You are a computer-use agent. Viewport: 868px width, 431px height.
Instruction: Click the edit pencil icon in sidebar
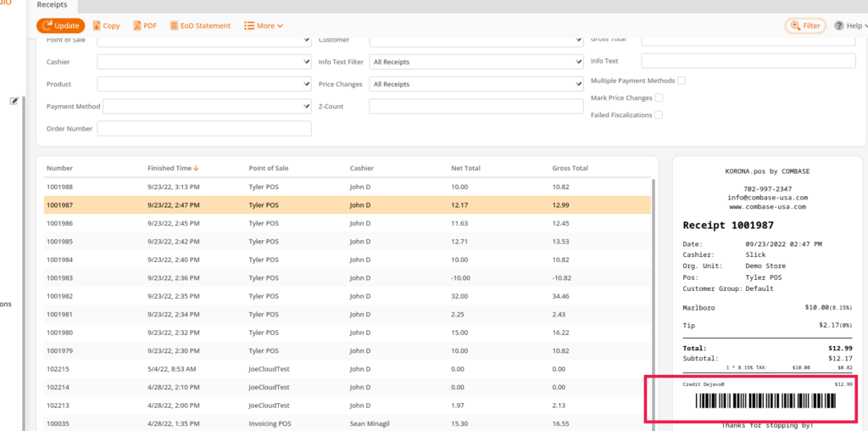pos(14,101)
